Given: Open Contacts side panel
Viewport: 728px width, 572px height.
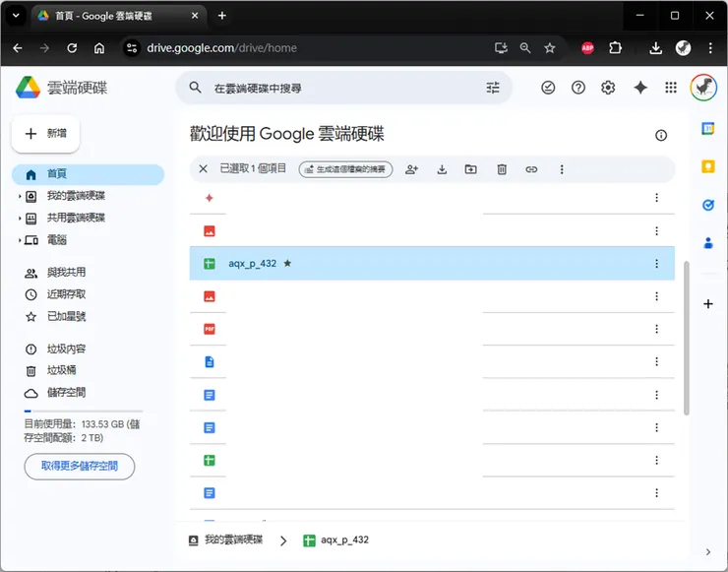Looking at the screenshot, I should [707, 242].
